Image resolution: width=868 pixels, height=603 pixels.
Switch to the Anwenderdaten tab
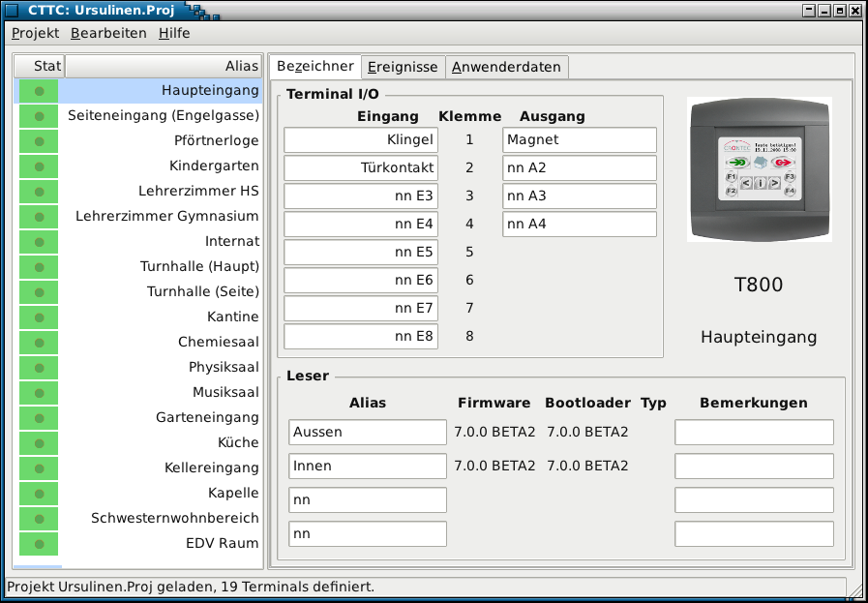coord(506,66)
